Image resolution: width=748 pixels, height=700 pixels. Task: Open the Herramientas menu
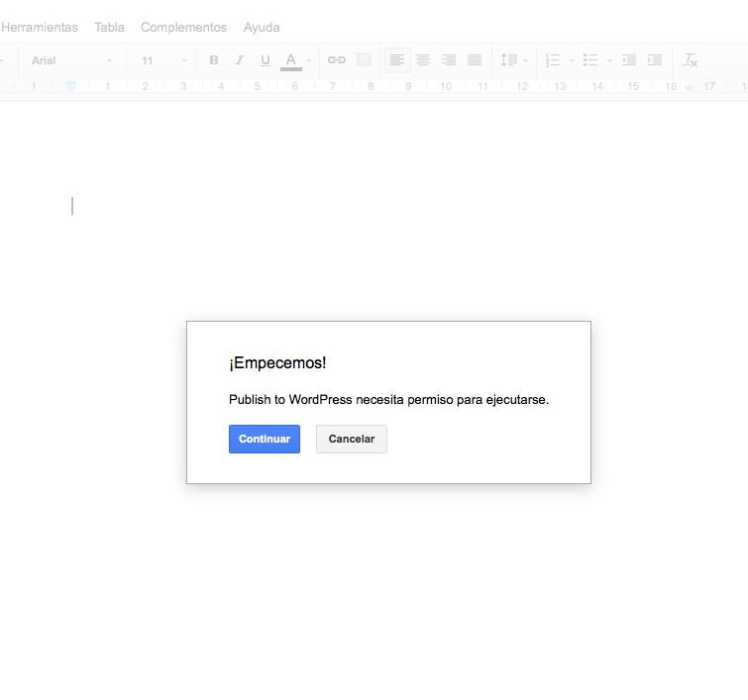click(39, 27)
